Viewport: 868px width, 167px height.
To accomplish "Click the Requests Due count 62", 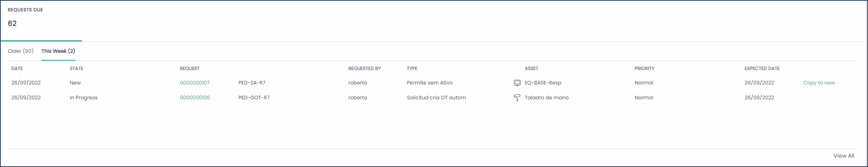I will pos(12,23).
